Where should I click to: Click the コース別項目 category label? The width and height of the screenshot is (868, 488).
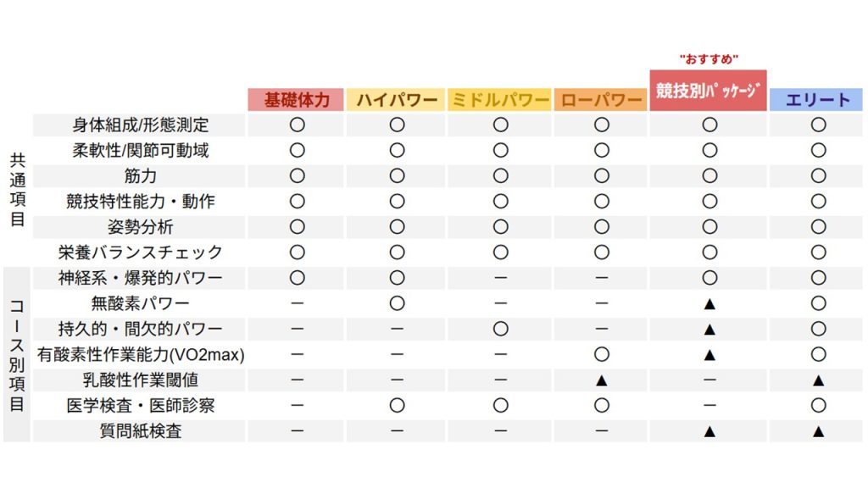17,355
